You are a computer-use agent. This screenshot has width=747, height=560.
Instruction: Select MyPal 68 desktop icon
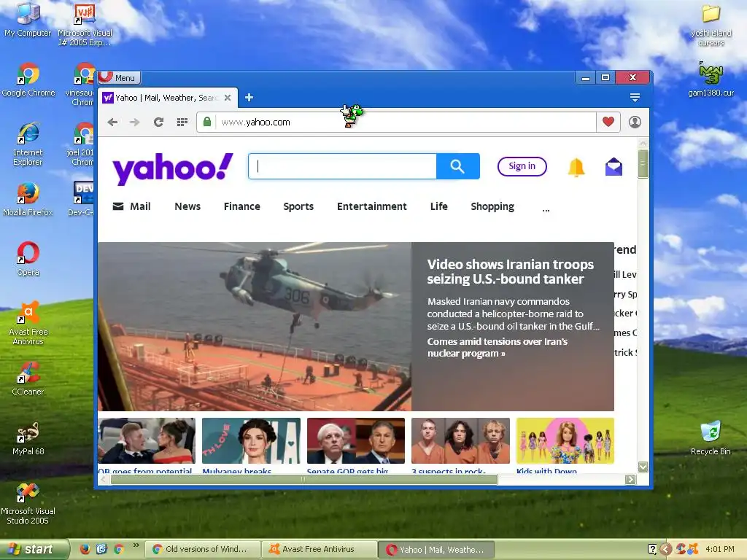pos(28,438)
